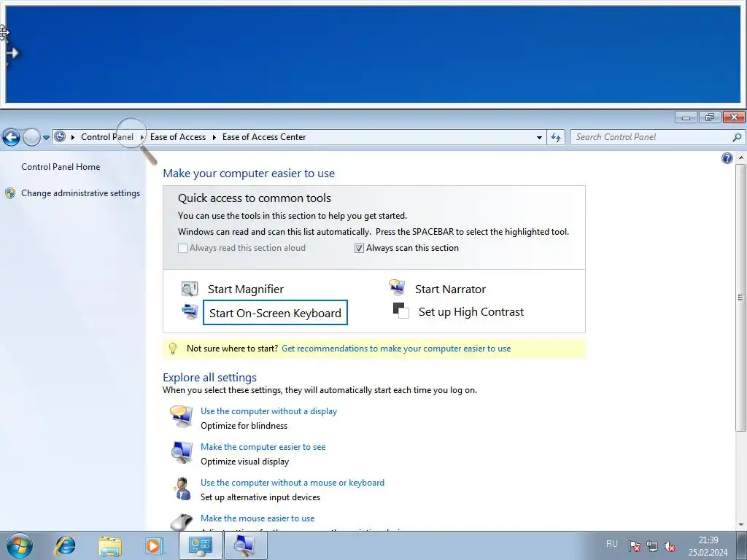The height and width of the screenshot is (560, 747).
Task: Go to Control Panel Home
Action: point(61,167)
